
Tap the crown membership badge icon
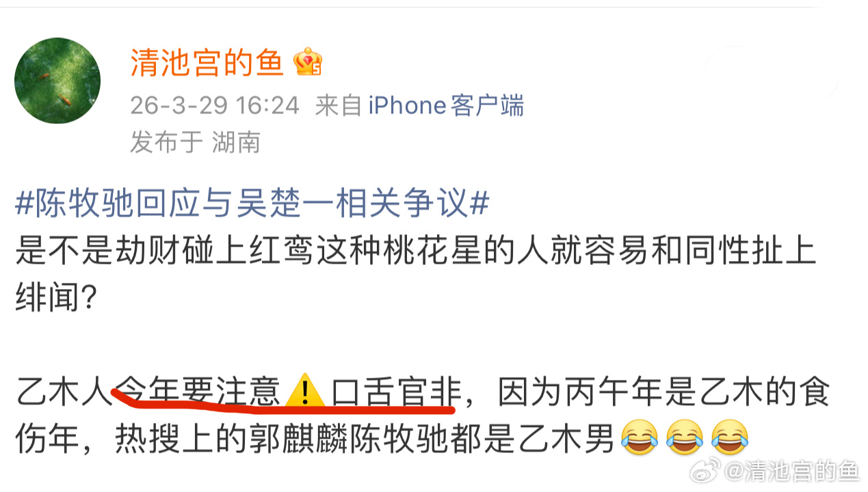pyautogui.click(x=307, y=63)
